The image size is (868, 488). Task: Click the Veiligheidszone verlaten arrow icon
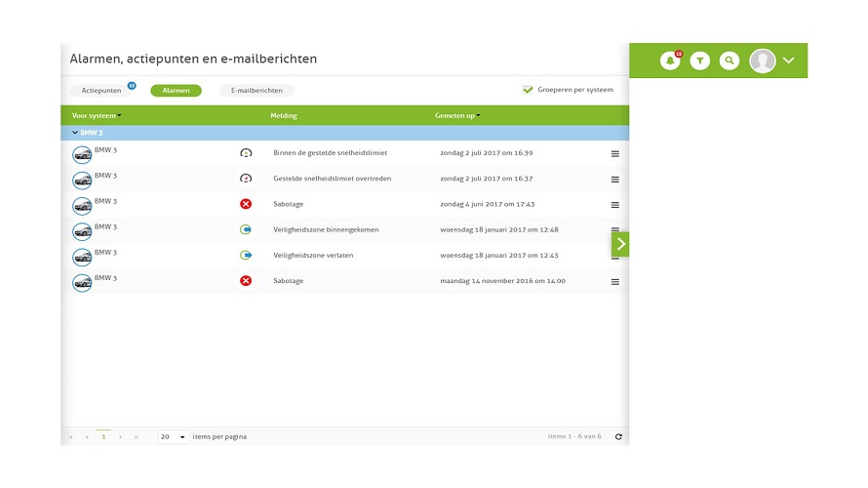click(246, 256)
